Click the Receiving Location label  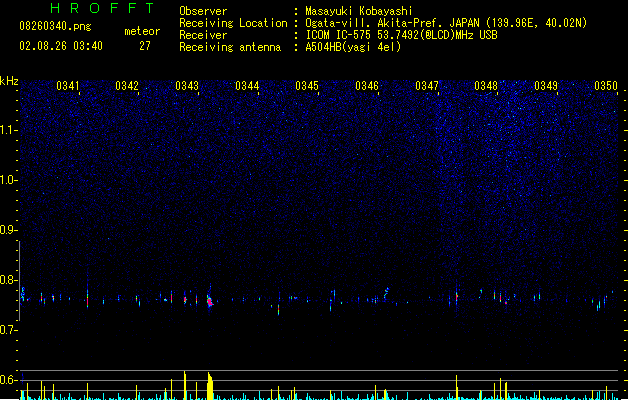point(233,23)
